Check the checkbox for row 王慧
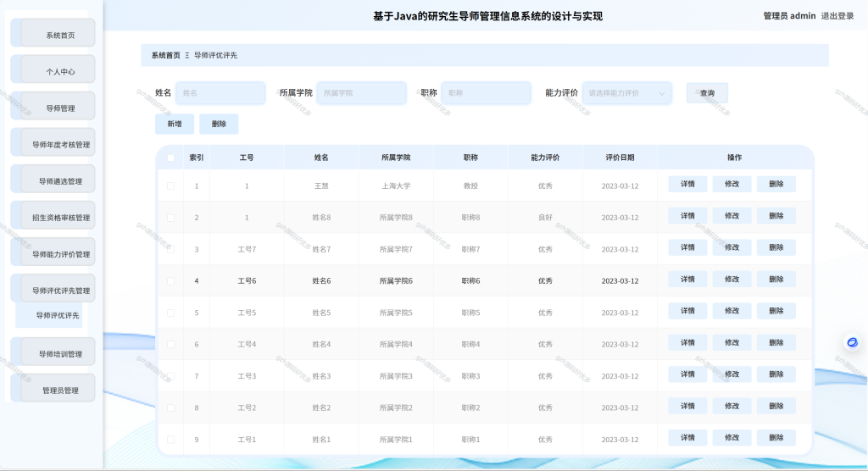Viewport: 868px width, 471px height. click(x=170, y=186)
